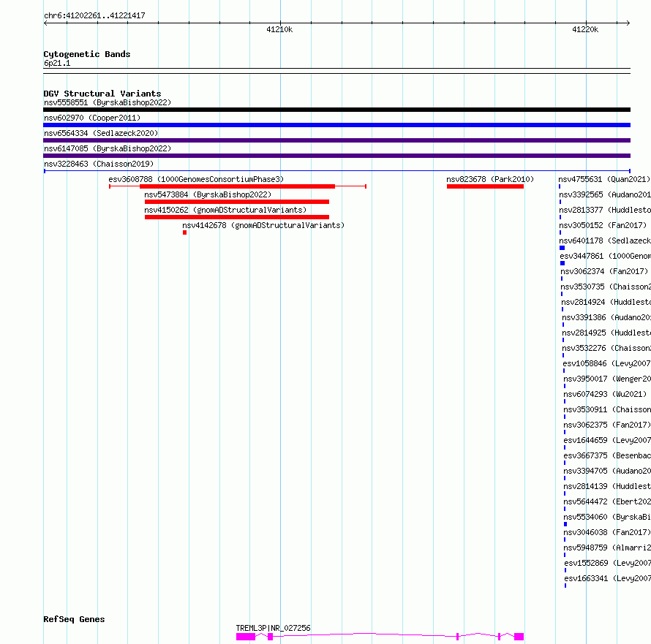651x644 pixels.
Task: Click the right arrow of the ruler
Action: 628,23
